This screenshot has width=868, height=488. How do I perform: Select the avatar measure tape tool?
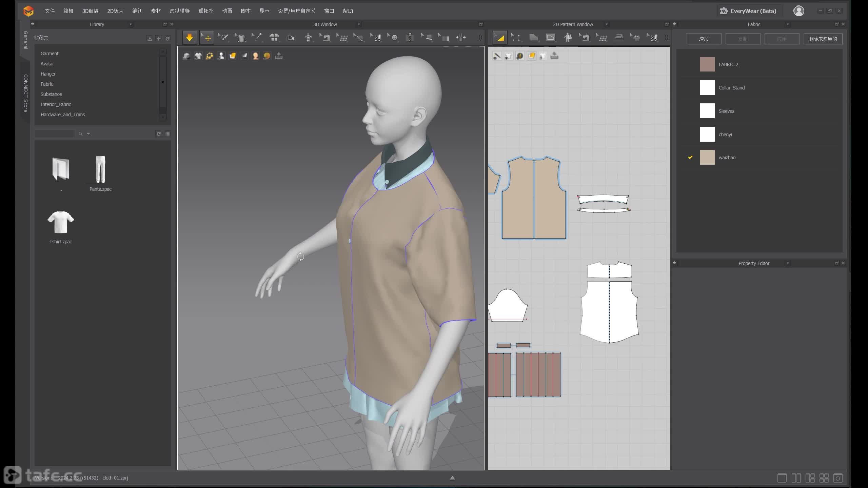pyautogui.click(x=308, y=38)
